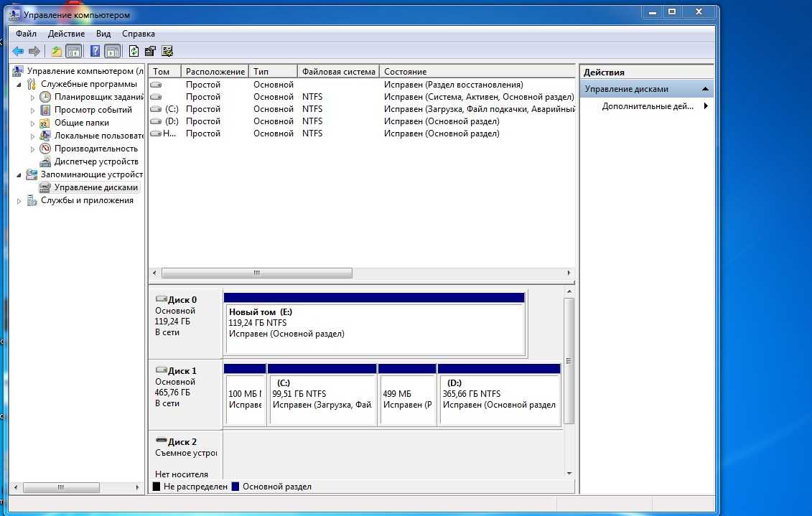Sort volumes by the Состояние column header

coord(405,72)
